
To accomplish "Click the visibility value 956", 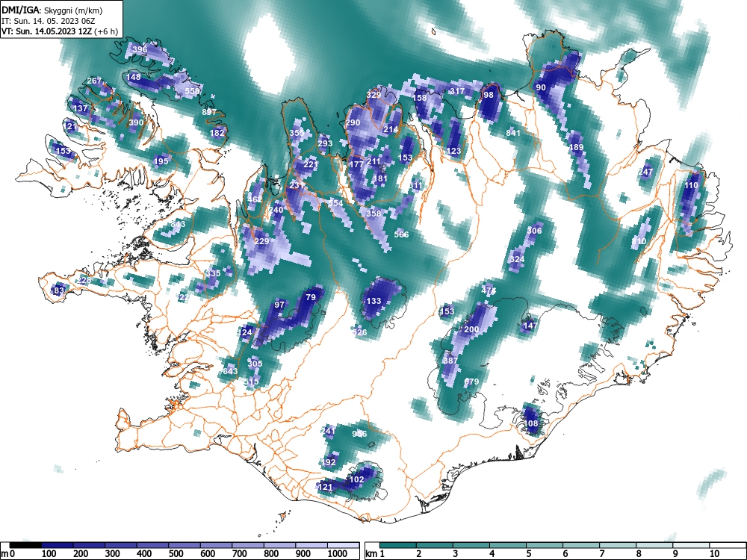I will pos(360,434).
